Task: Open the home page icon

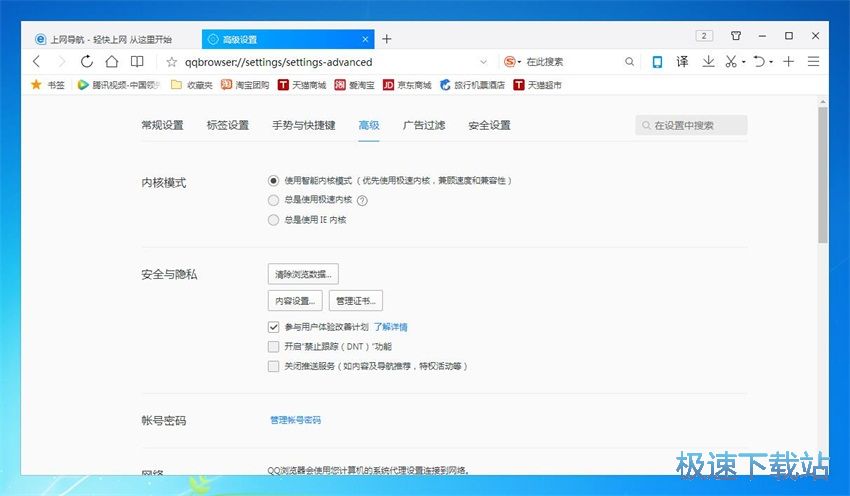Action: [112, 62]
